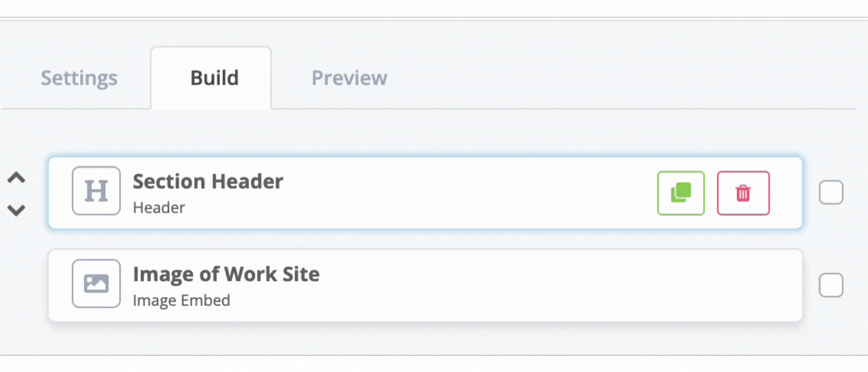The width and height of the screenshot is (868, 372).
Task: Switch to the Settings tab
Action: 79,78
